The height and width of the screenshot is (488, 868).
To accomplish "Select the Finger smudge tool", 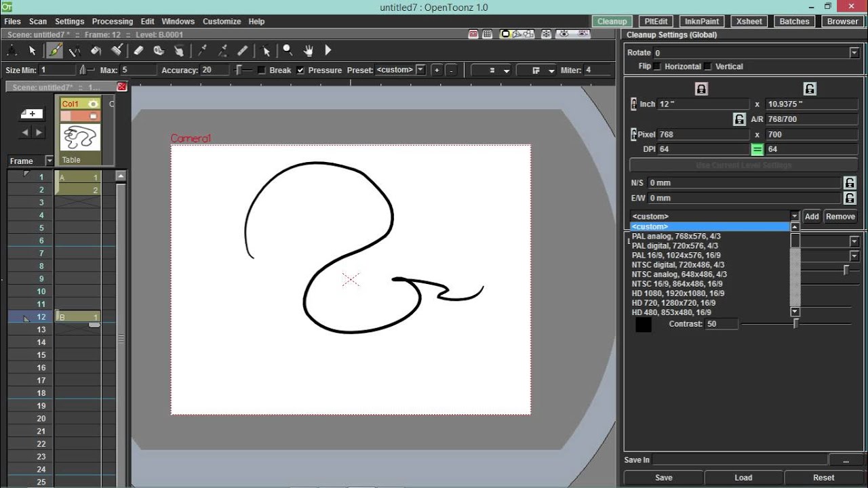I will pyautogui.click(x=179, y=50).
